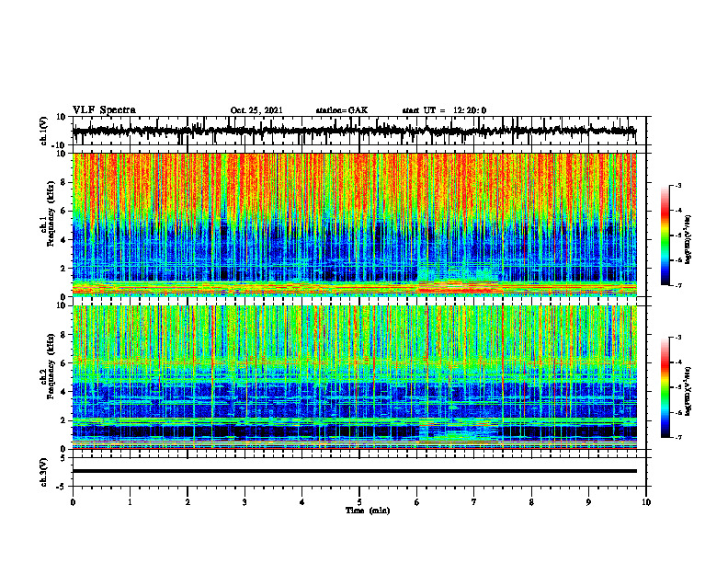The image size is (728, 563).
Task: Click the ch.1 spectrogram color scale bar
Action: [x=665, y=236]
